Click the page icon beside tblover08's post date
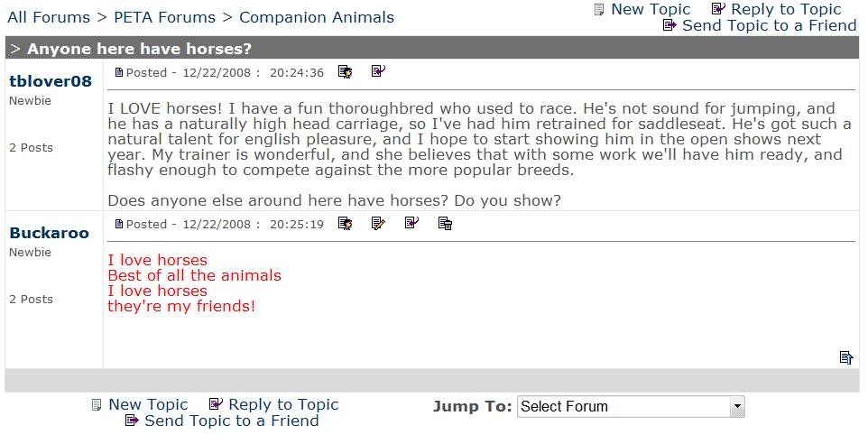This screenshot has height=444, width=868. [x=118, y=72]
